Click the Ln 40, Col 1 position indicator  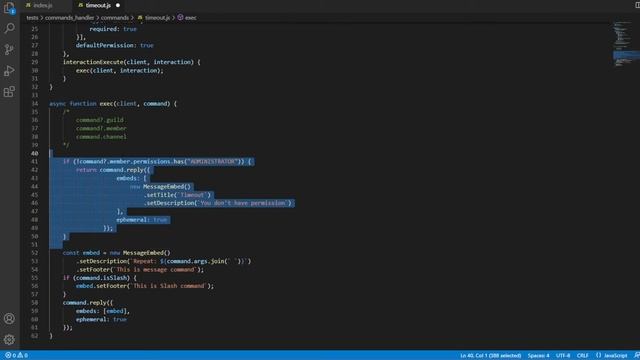click(x=491, y=356)
